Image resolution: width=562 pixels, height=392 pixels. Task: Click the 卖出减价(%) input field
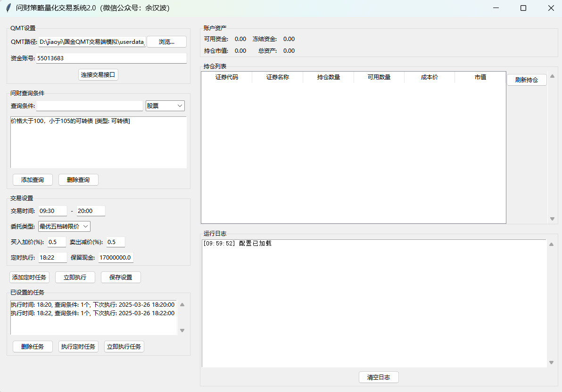pos(116,242)
